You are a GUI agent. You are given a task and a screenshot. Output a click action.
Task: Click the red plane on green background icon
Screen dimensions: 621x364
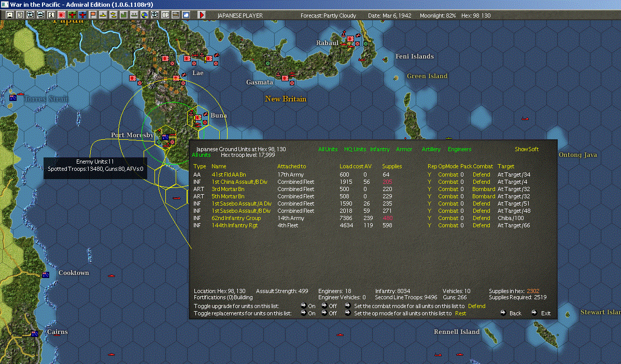pyautogui.click(x=72, y=15)
